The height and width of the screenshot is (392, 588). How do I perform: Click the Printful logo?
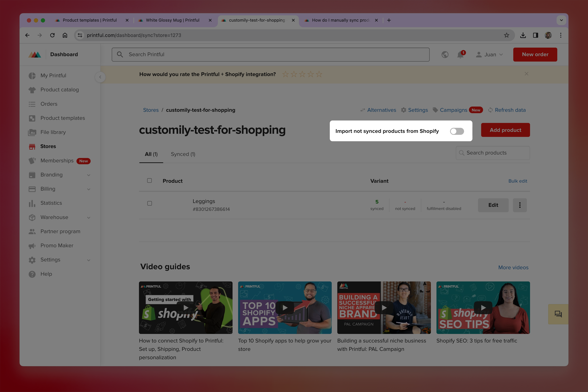click(x=35, y=55)
